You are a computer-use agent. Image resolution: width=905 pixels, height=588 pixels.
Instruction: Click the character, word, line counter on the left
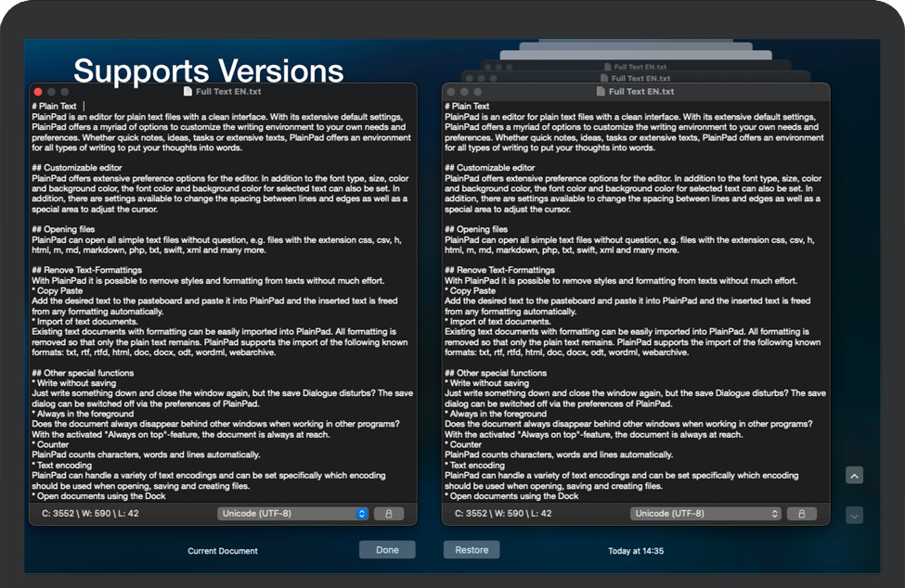(90, 513)
